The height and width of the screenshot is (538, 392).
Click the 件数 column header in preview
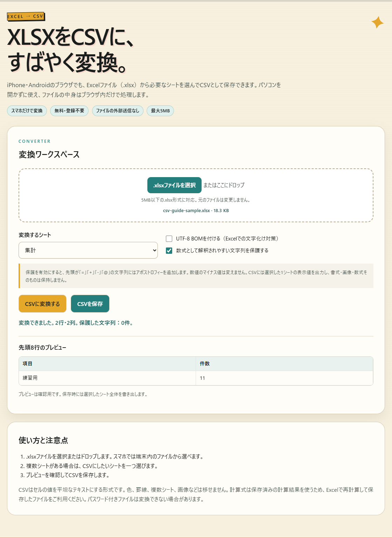(284, 364)
